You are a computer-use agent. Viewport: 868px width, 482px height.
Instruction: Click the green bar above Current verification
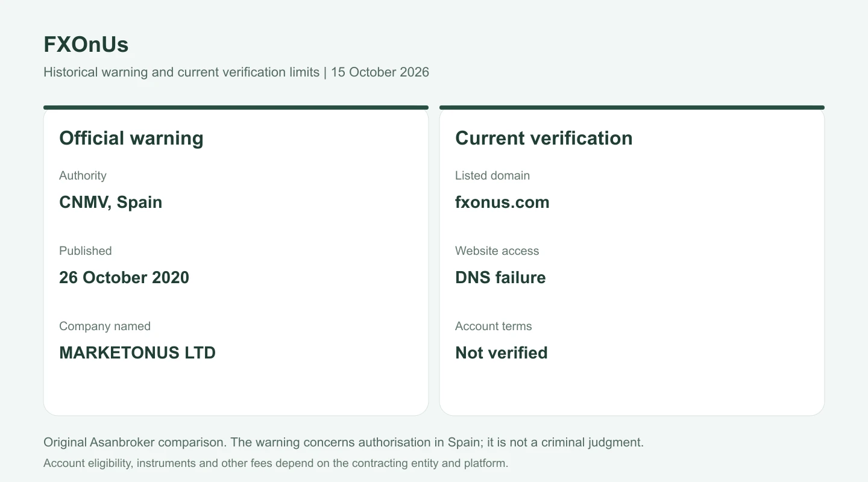[x=632, y=108]
